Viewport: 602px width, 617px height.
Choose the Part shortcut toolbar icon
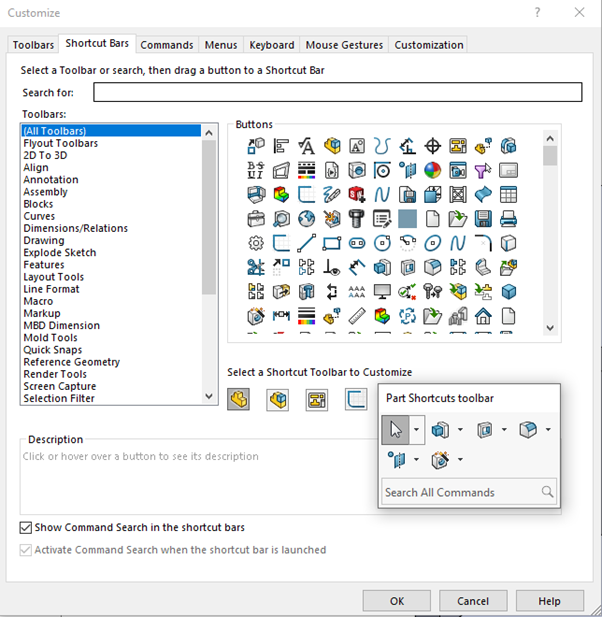pos(238,399)
